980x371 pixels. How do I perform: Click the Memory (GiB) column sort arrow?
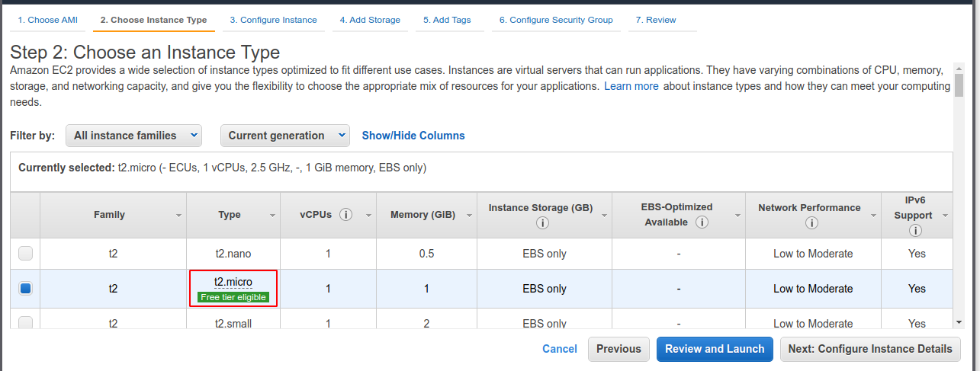tap(469, 216)
